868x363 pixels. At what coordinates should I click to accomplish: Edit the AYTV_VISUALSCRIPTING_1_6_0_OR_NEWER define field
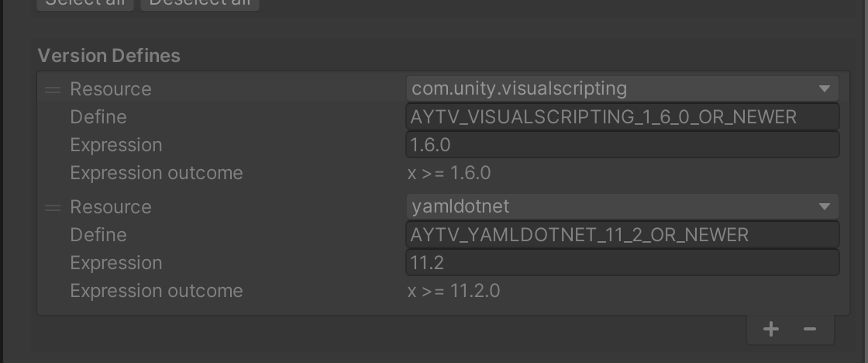click(x=622, y=117)
